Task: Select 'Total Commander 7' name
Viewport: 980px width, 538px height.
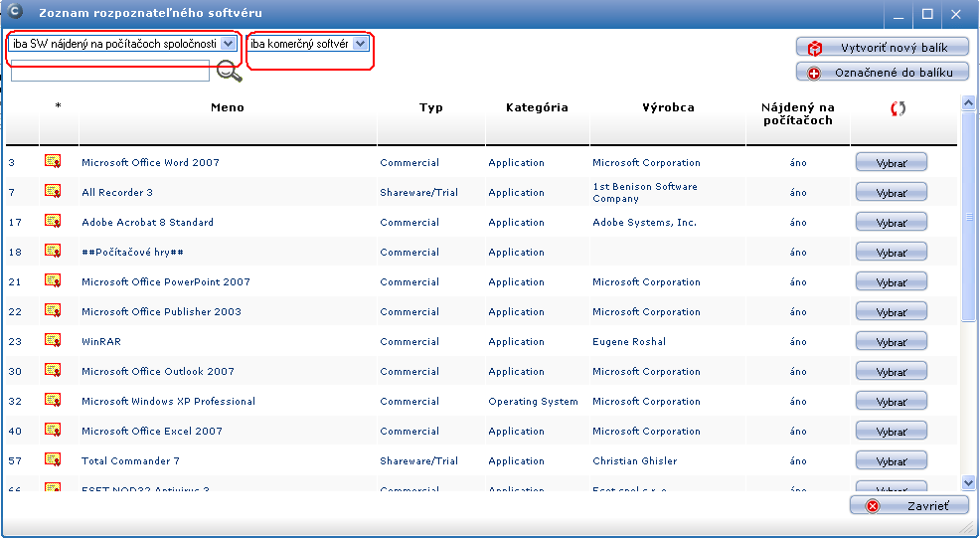Action: click(x=130, y=460)
